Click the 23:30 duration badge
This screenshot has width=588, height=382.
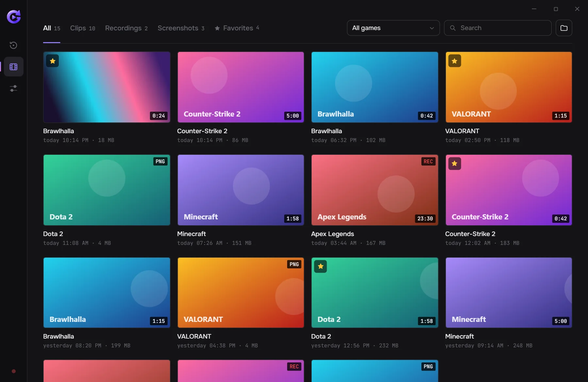(425, 218)
